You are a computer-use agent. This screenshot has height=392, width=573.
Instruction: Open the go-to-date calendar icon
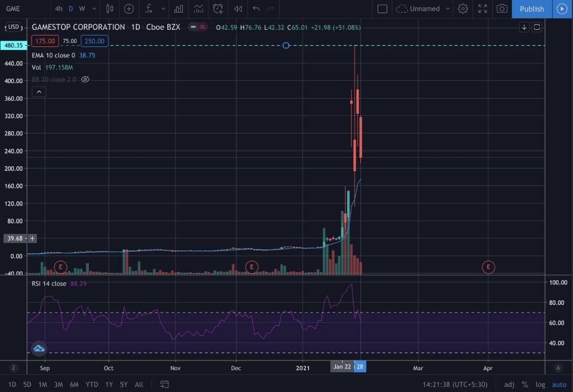pyautogui.click(x=164, y=385)
